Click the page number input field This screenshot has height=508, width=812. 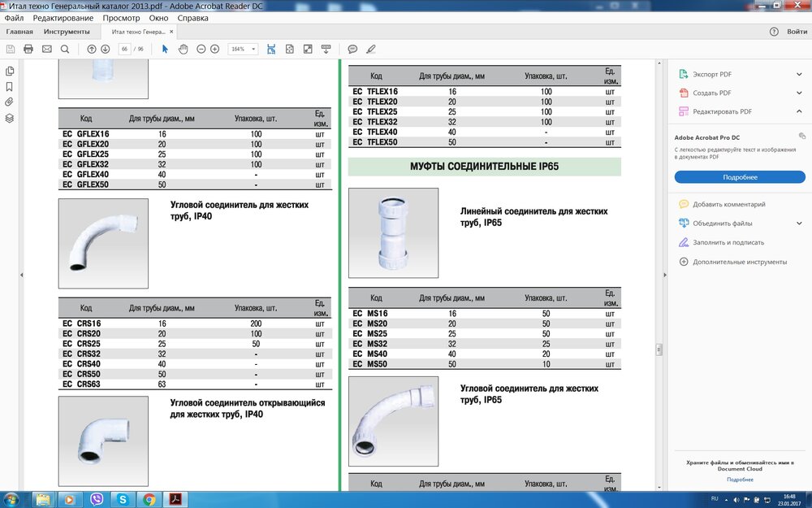pyautogui.click(x=124, y=49)
